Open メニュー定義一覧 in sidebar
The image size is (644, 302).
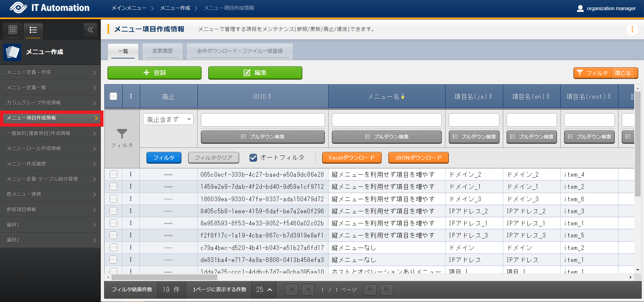point(50,88)
